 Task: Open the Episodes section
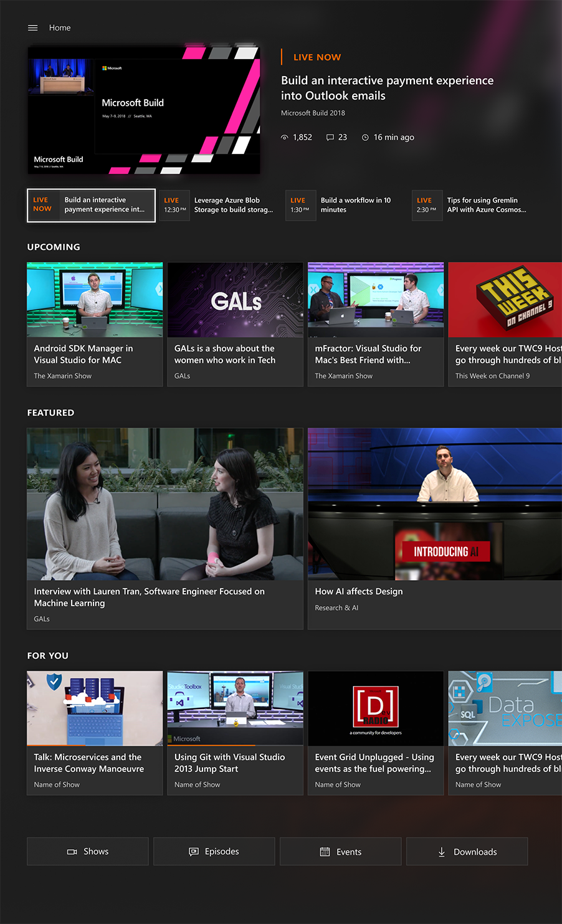214,851
